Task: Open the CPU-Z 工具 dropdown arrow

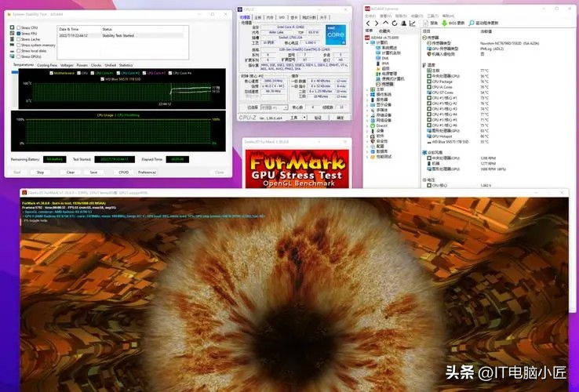Action: tap(304, 118)
